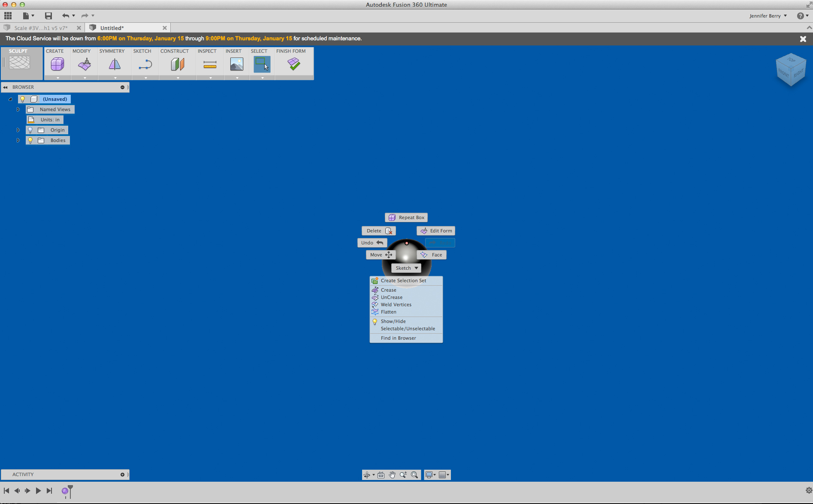Click the Help question mark icon

coord(801,16)
